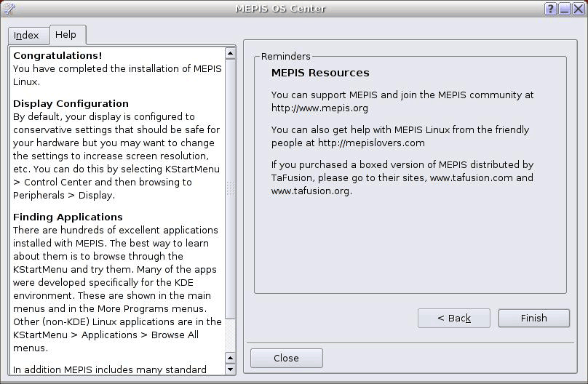Viewport: 588px width, 384px height.
Task: Click the Close button
Action: [287, 358]
